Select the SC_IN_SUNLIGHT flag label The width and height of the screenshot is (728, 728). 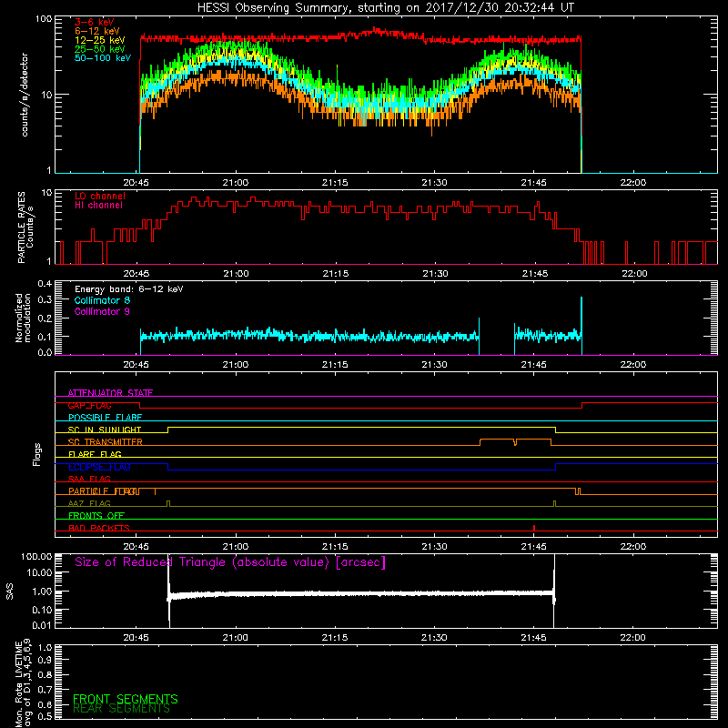105,430
